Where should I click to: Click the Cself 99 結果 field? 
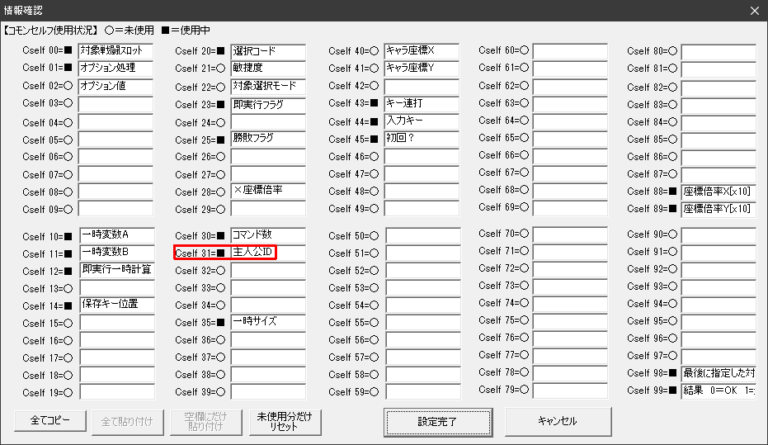point(718,390)
